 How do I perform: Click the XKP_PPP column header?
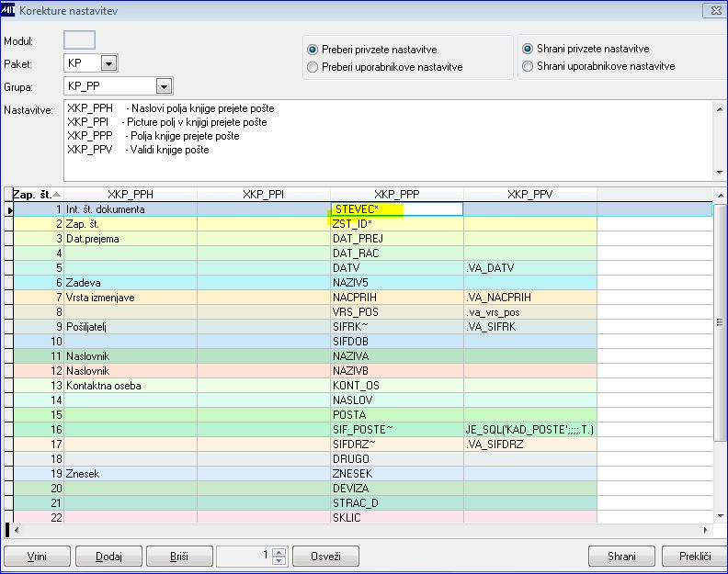point(397,195)
